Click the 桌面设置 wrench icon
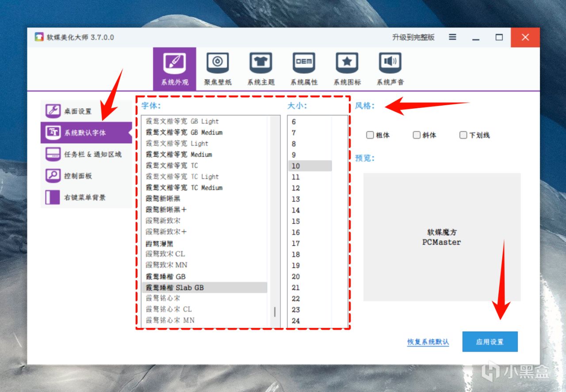Screen dimensions: 566x392 [x=53, y=111]
